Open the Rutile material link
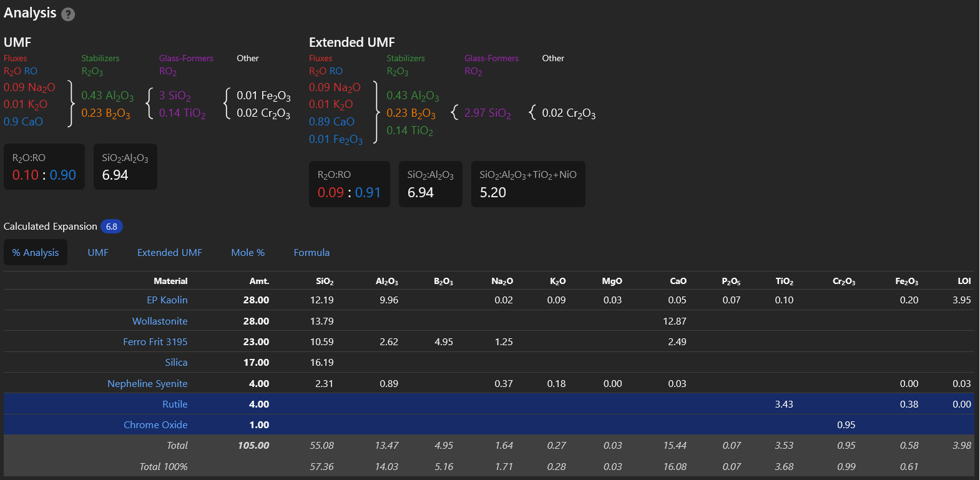This screenshot has height=480, width=980. click(x=175, y=404)
